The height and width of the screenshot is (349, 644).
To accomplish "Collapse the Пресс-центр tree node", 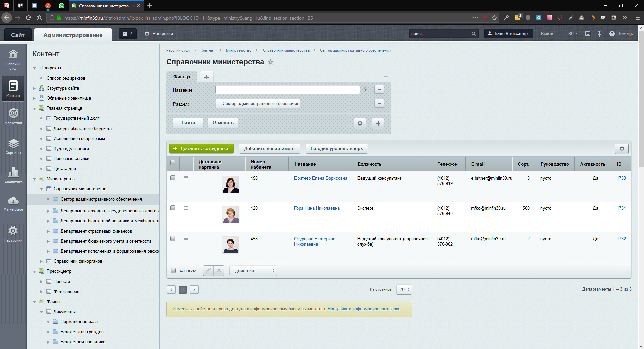I will coord(34,271).
